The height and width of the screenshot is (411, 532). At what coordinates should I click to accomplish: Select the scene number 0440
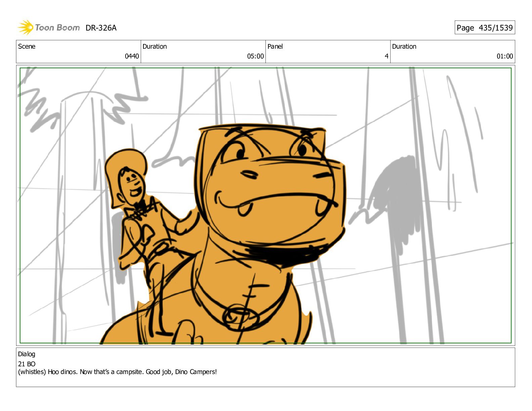click(x=132, y=56)
